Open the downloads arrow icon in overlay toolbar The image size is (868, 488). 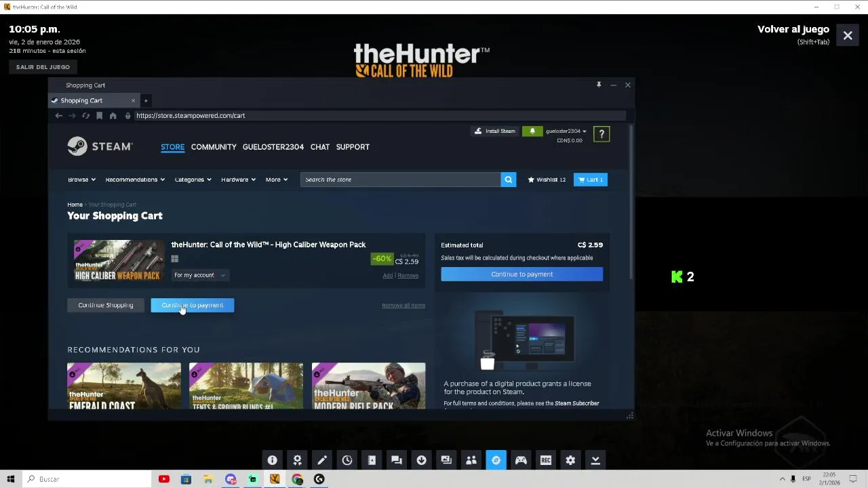tap(421, 460)
